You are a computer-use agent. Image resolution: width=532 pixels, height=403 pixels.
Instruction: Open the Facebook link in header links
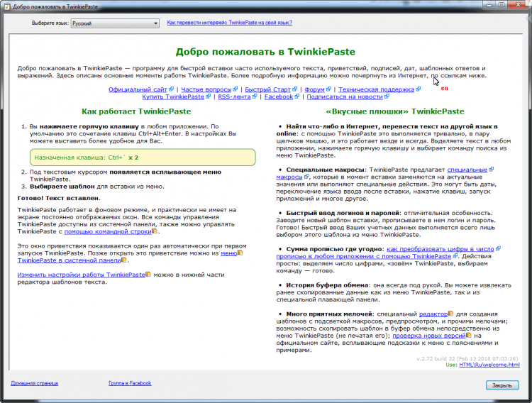(279, 96)
